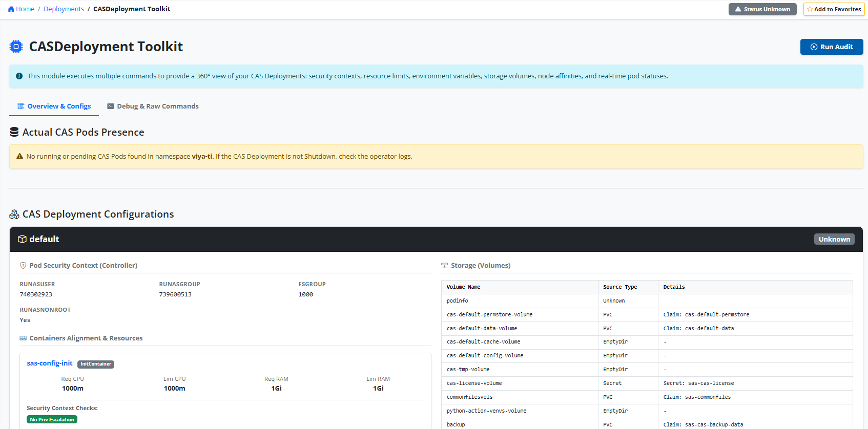Click the Source Type column header
This screenshot has width=868, height=429.
(628, 287)
